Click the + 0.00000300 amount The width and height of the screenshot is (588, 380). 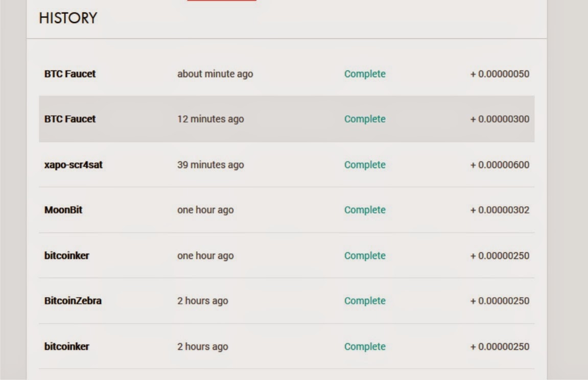(x=500, y=119)
